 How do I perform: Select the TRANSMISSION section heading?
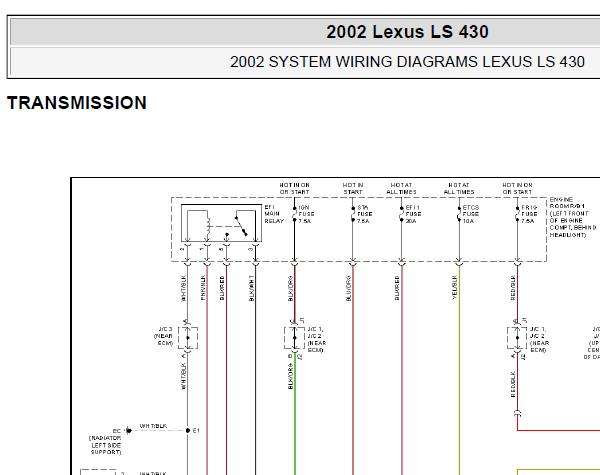[77, 103]
